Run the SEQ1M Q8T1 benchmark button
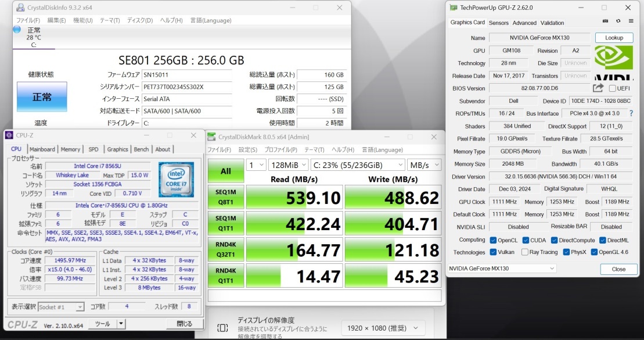 point(225,198)
